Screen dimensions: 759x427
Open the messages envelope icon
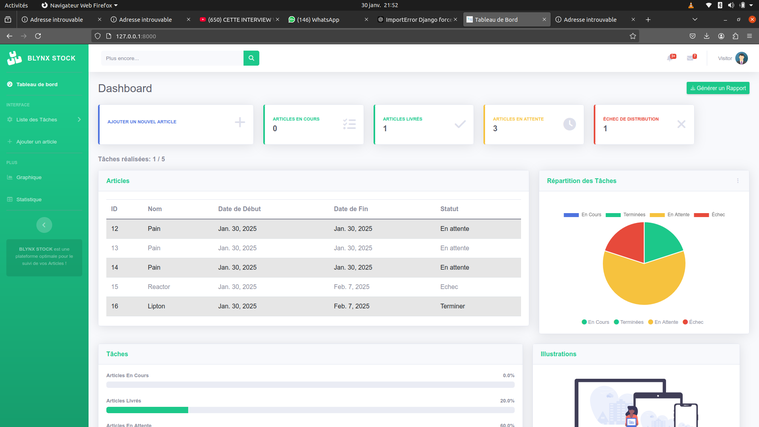point(691,58)
